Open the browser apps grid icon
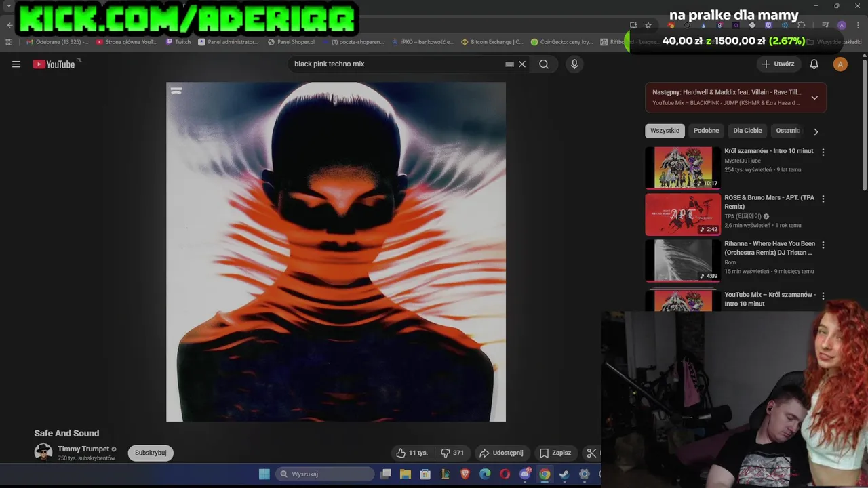The image size is (868, 488). (x=9, y=42)
